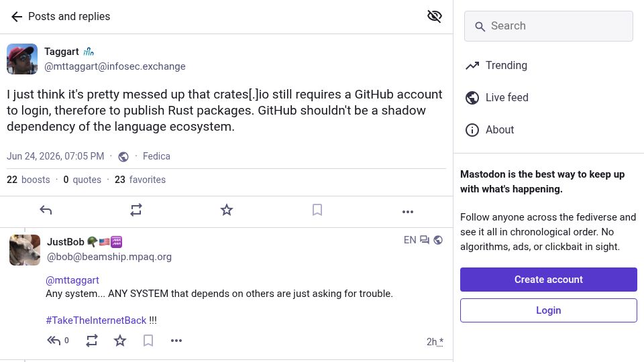The width and height of the screenshot is (644, 362).
Task: View the 23 favorites list
Action: [x=140, y=180]
